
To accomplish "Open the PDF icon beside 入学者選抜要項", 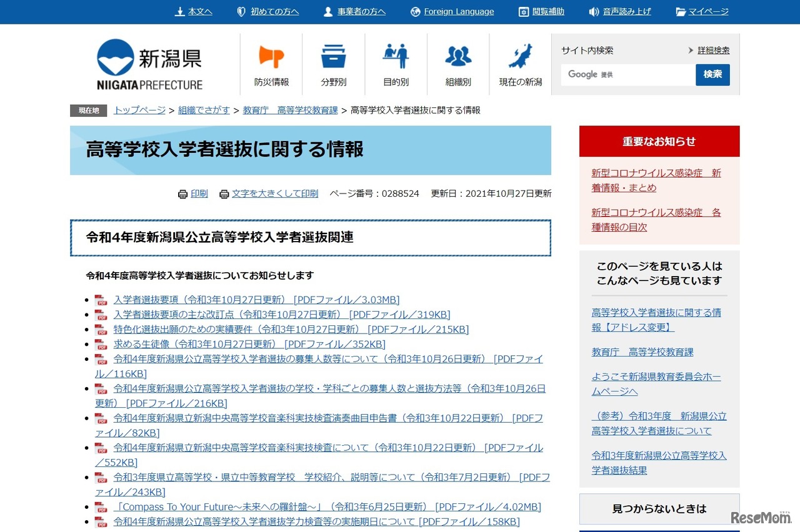I will tap(101, 299).
